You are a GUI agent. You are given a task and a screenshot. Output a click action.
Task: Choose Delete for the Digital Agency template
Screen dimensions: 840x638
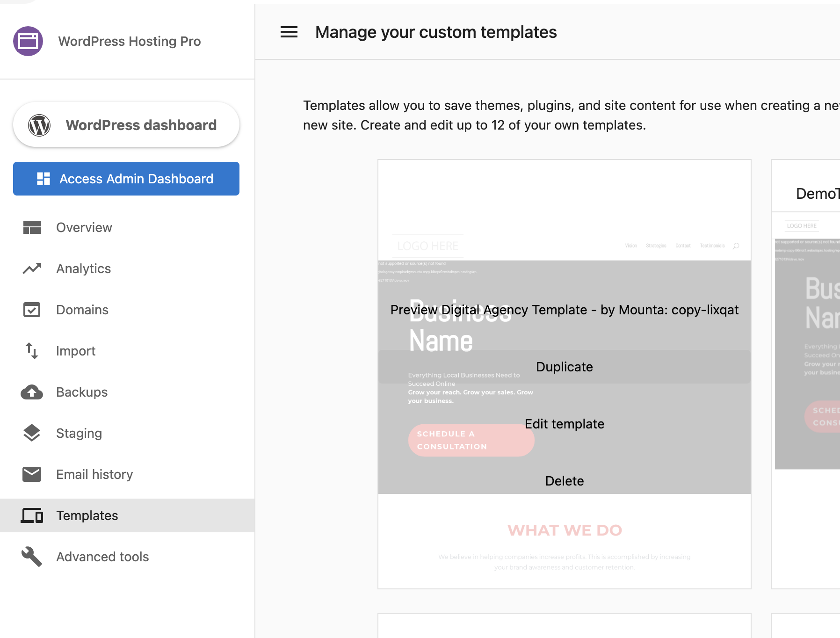point(565,481)
